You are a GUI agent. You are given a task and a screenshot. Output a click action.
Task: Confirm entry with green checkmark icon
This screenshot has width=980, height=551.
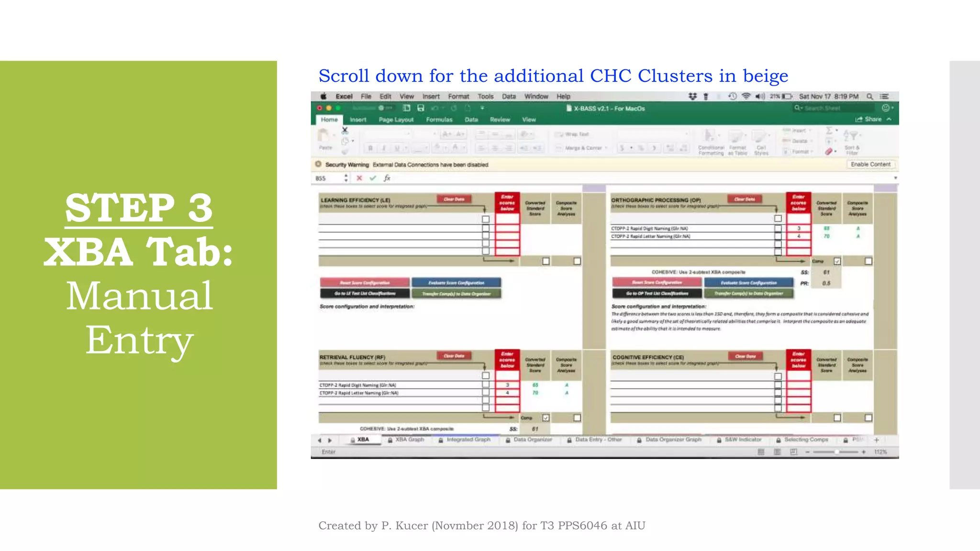(x=373, y=178)
